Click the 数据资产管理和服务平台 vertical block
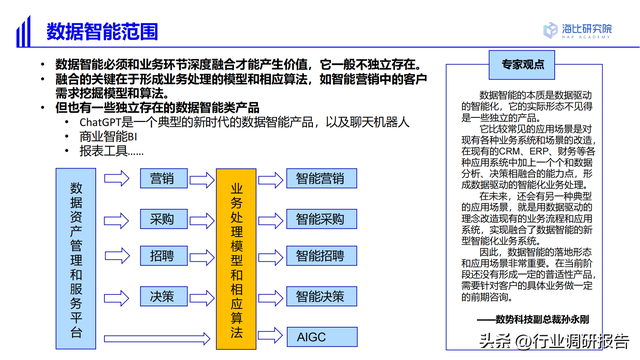This screenshot has height=360, width=640. coord(76,259)
